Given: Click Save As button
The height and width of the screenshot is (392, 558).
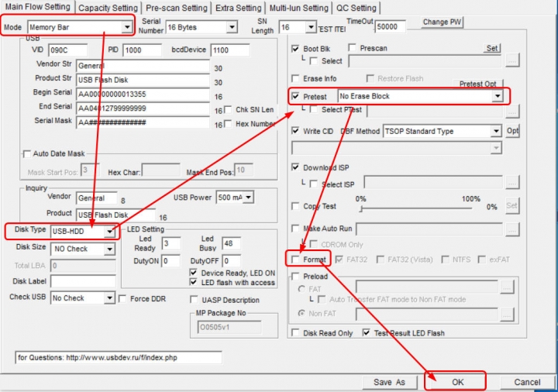Looking at the screenshot, I should (x=389, y=382).
